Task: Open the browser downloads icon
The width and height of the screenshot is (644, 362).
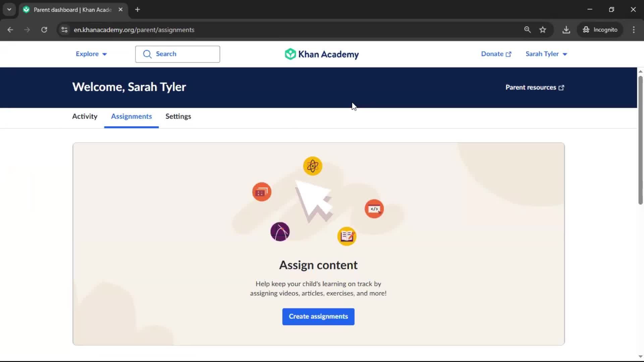Action: pos(566,30)
